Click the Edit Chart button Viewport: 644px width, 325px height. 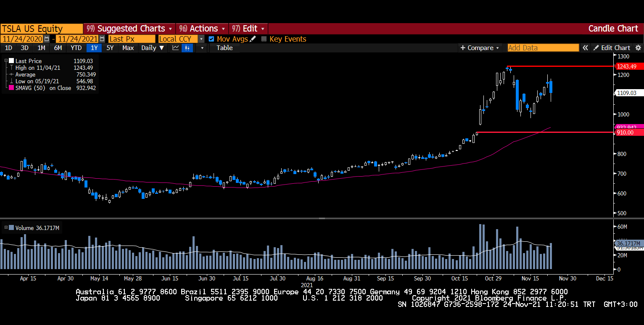pyautogui.click(x=612, y=48)
